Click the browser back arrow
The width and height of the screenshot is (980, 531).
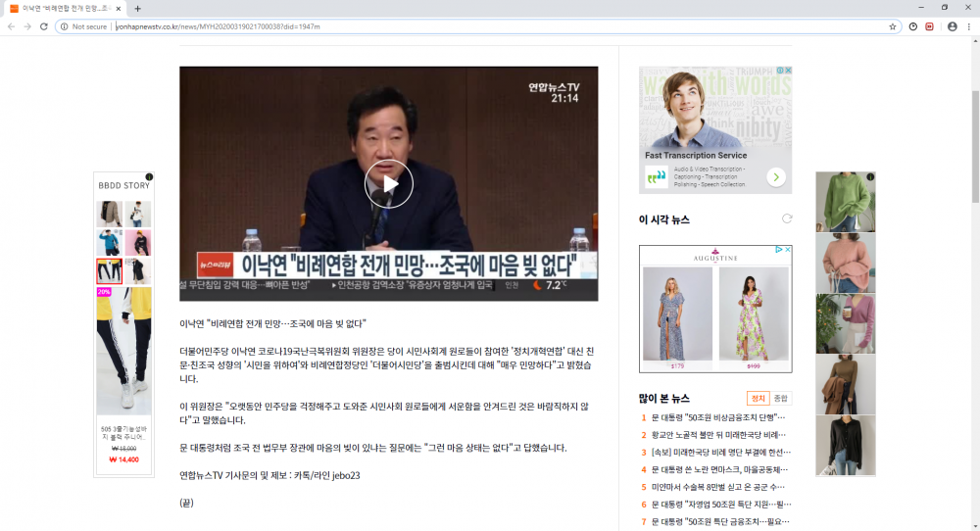click(x=11, y=26)
